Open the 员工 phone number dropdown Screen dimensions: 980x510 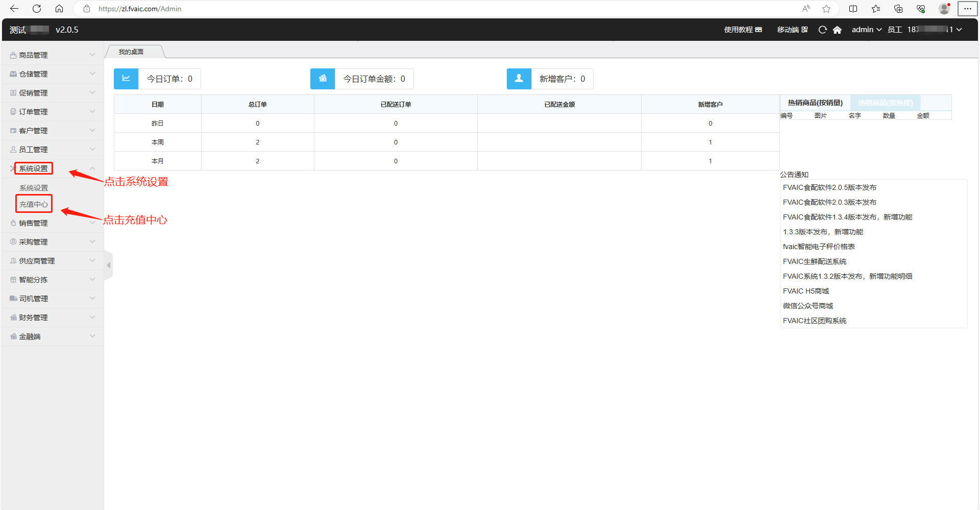click(925, 30)
